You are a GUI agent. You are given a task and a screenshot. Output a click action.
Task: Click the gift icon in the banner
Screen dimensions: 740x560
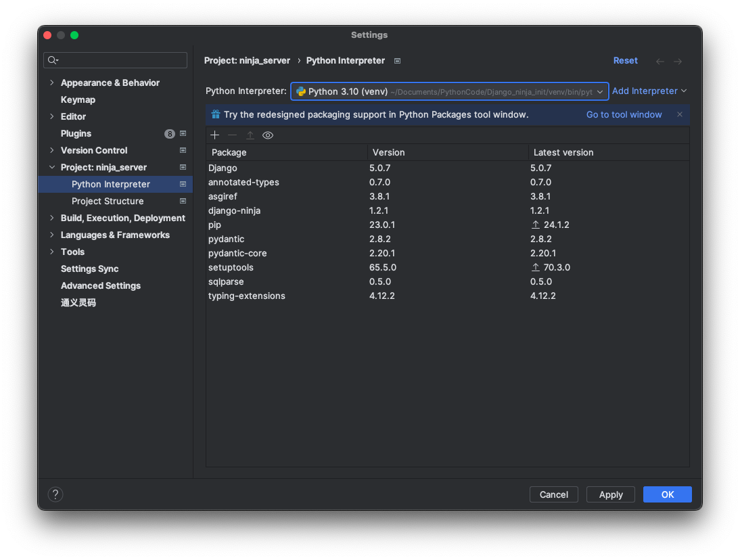pos(216,114)
